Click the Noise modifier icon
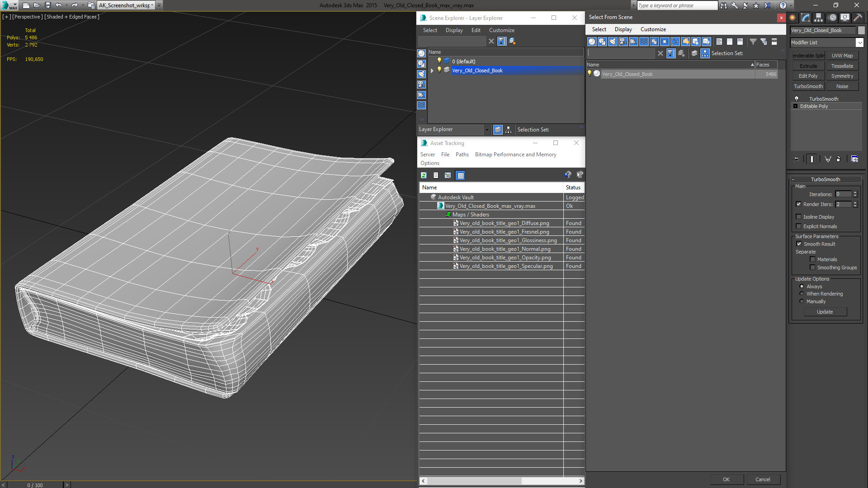868x488 pixels. pyautogui.click(x=842, y=86)
